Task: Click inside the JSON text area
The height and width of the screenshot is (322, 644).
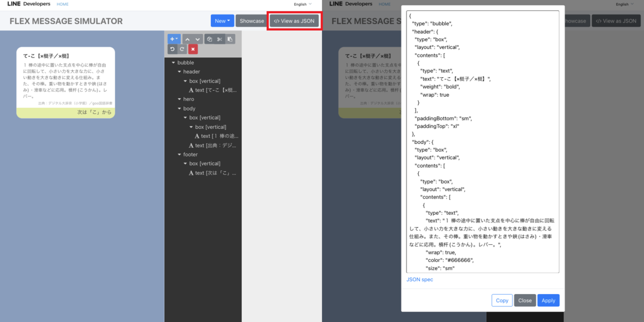Action: (x=482, y=142)
